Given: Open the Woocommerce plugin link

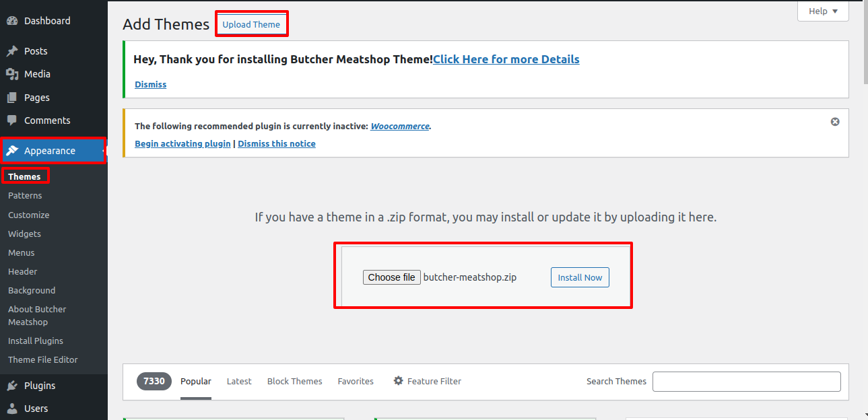Looking at the screenshot, I should [400, 126].
